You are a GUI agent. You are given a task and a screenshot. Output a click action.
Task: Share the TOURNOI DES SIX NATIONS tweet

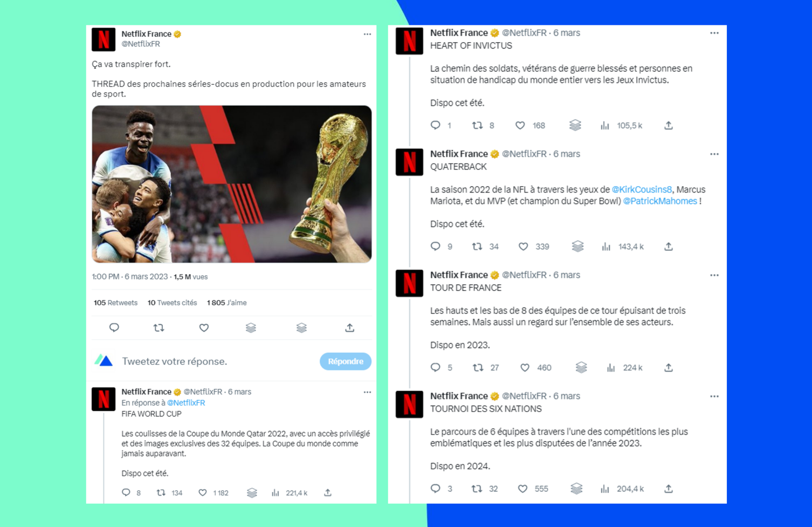669,489
